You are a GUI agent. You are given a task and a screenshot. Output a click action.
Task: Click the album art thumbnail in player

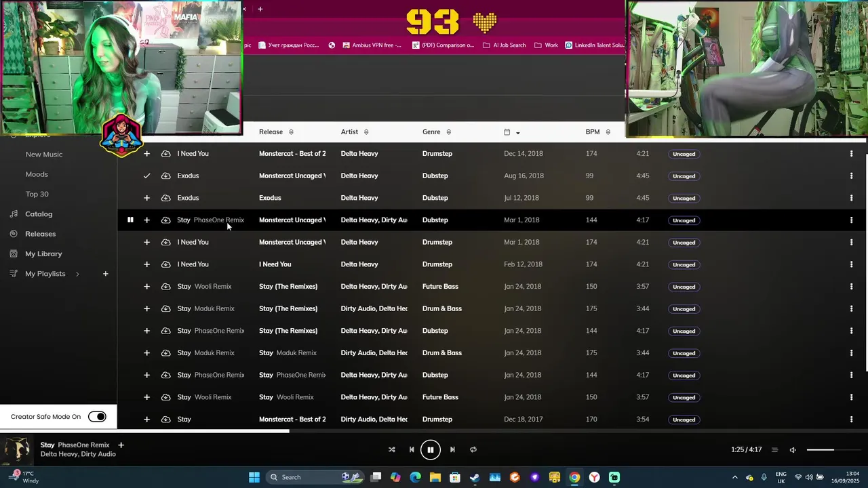(17, 450)
